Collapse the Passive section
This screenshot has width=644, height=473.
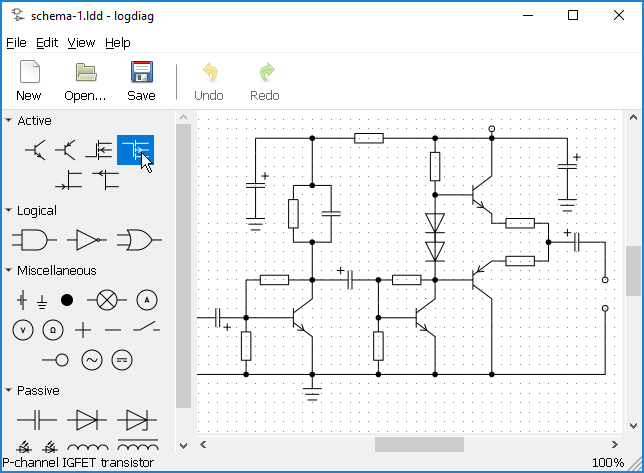click(9, 391)
